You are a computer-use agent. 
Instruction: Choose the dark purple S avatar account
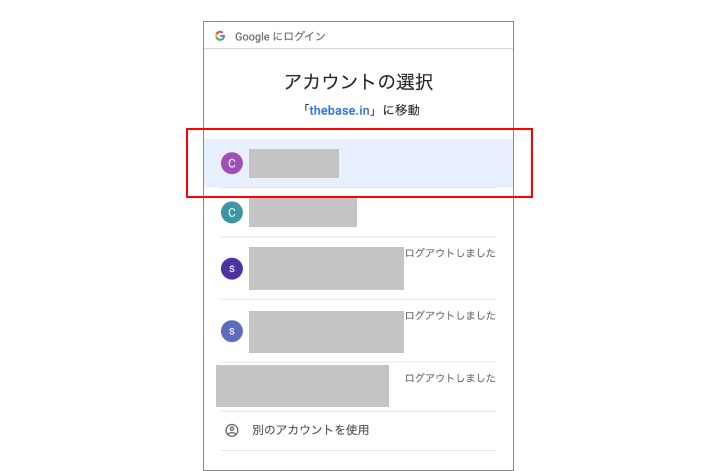(232, 268)
